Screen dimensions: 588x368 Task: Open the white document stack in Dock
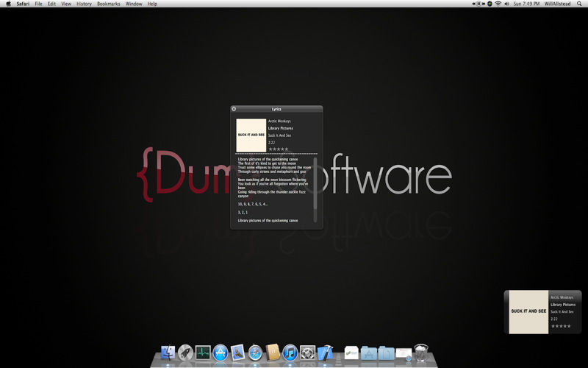[x=351, y=353]
